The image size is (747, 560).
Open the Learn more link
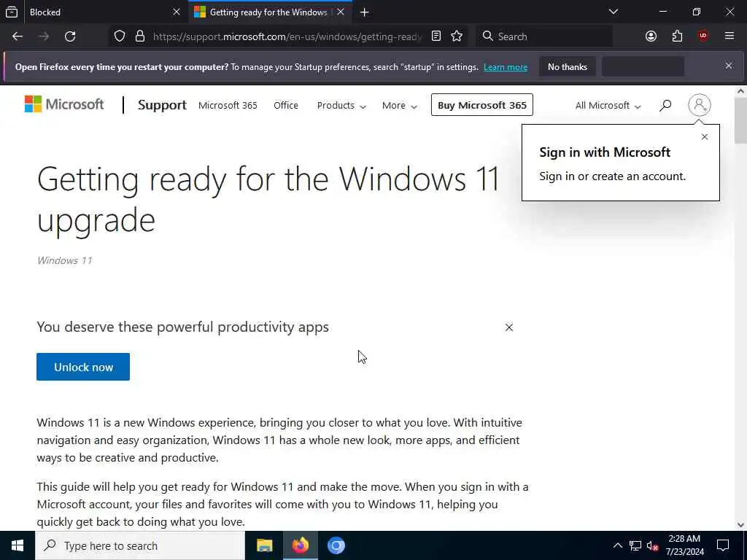[506, 67]
